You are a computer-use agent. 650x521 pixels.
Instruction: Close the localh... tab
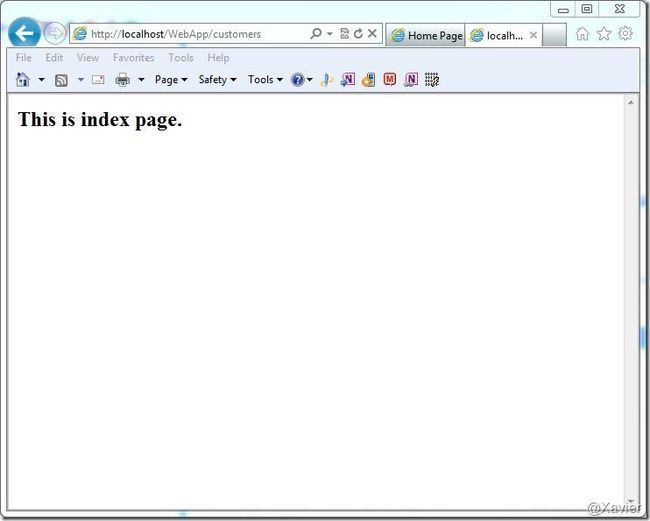pyautogui.click(x=534, y=35)
